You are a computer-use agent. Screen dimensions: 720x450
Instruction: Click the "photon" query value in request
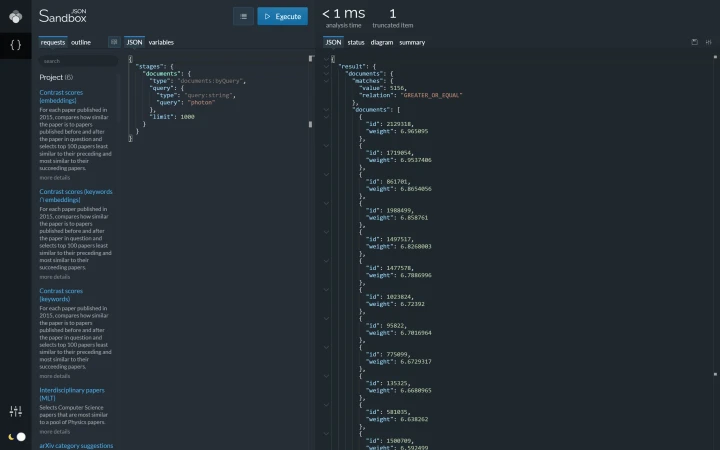201,102
